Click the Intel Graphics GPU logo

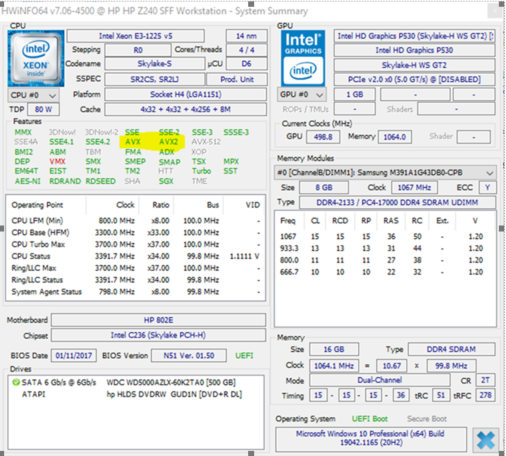tap(303, 59)
